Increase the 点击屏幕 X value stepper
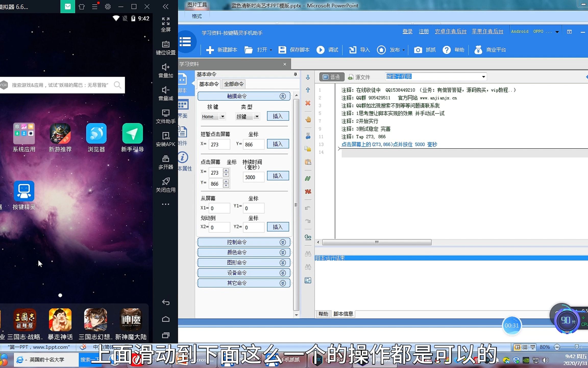Image resolution: width=588 pixels, height=368 pixels. [226, 170]
